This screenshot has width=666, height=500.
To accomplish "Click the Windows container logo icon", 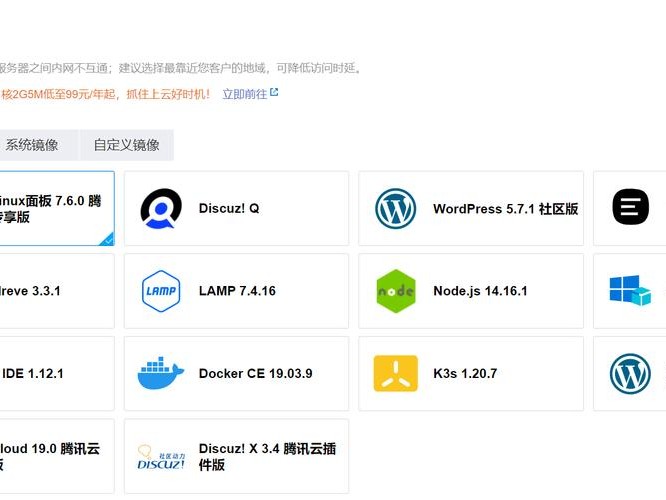I will click(x=630, y=291).
